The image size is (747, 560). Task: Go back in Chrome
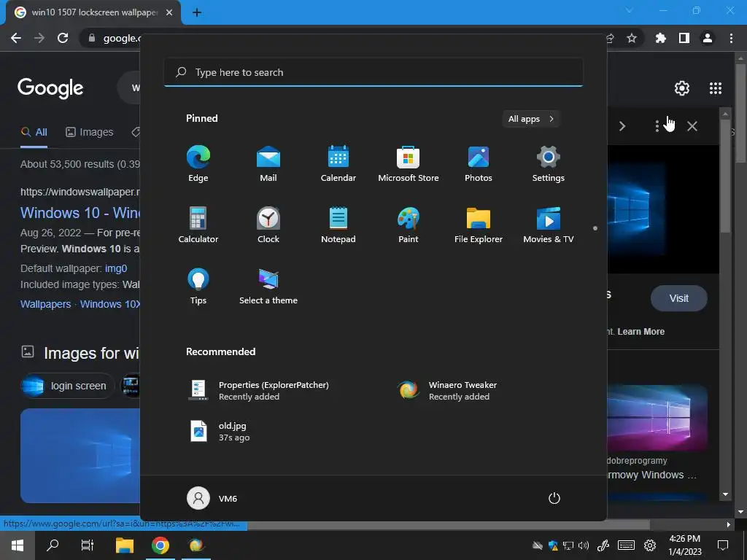16,38
